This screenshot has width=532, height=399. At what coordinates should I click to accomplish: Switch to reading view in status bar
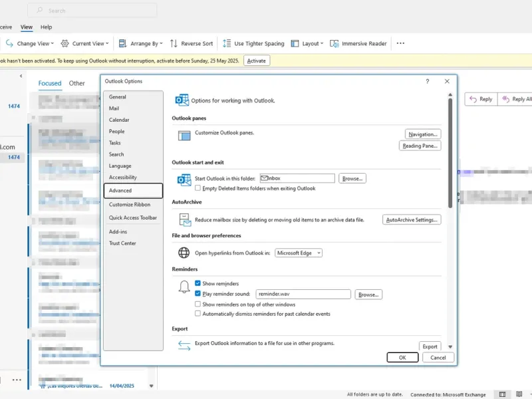coord(519,394)
